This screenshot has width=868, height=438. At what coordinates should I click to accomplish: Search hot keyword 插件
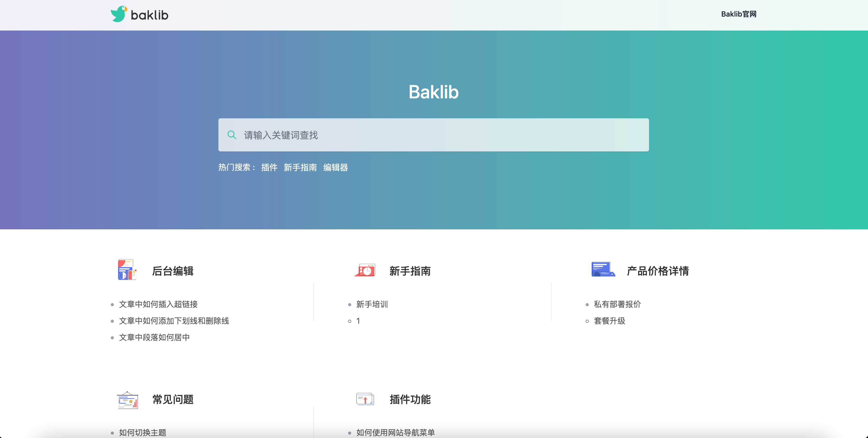[269, 167]
